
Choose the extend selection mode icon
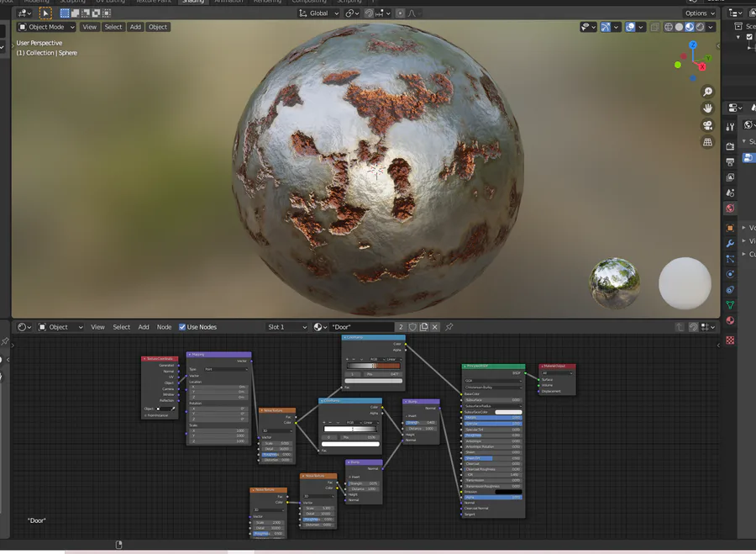coord(76,13)
